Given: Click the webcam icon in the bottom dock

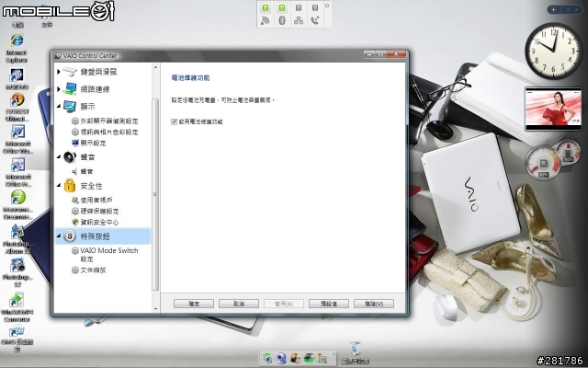Looking at the screenshot, I should tap(281, 358).
